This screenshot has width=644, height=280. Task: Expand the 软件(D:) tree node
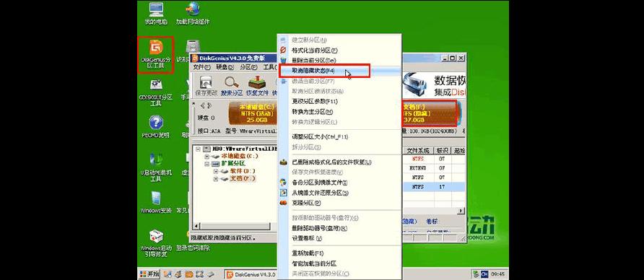point(215,171)
